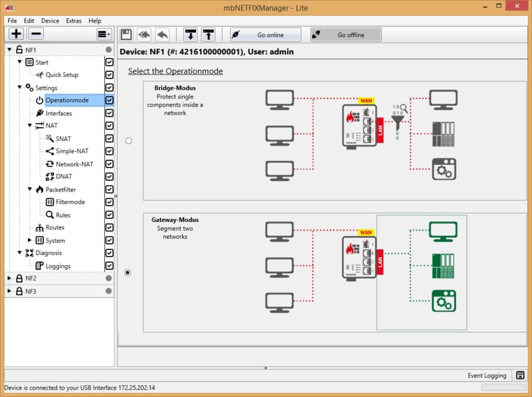Select the Gateway-Modus radio button
This screenshot has width=532, height=397.
click(128, 272)
